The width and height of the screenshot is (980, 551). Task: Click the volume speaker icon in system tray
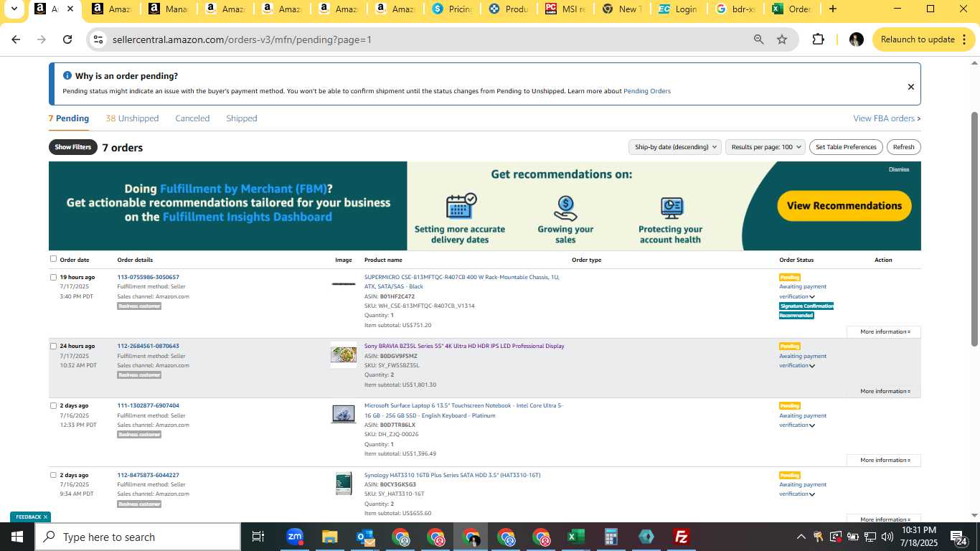coord(887,537)
